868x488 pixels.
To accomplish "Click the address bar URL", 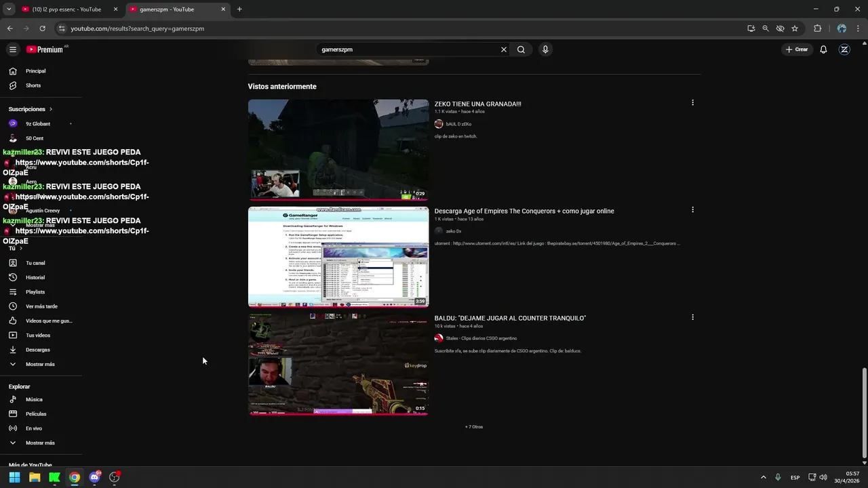I will point(138,28).
